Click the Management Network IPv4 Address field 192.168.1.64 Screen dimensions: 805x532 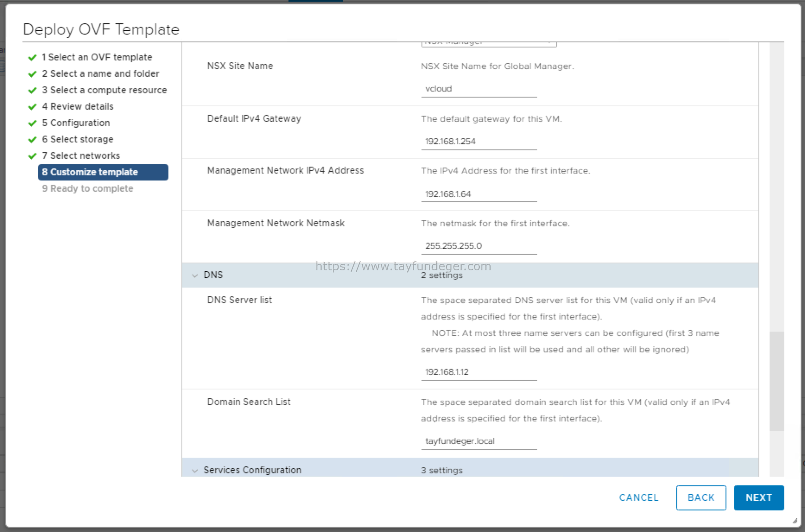479,194
